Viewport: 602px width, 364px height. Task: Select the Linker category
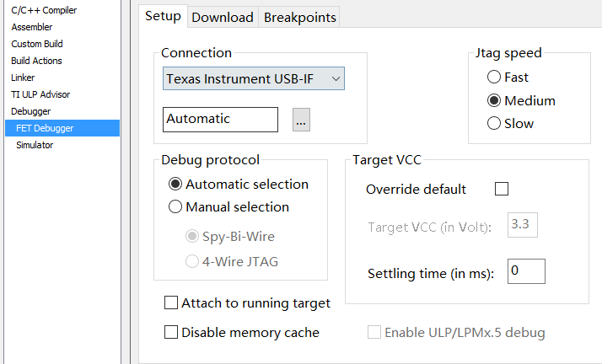click(x=23, y=78)
